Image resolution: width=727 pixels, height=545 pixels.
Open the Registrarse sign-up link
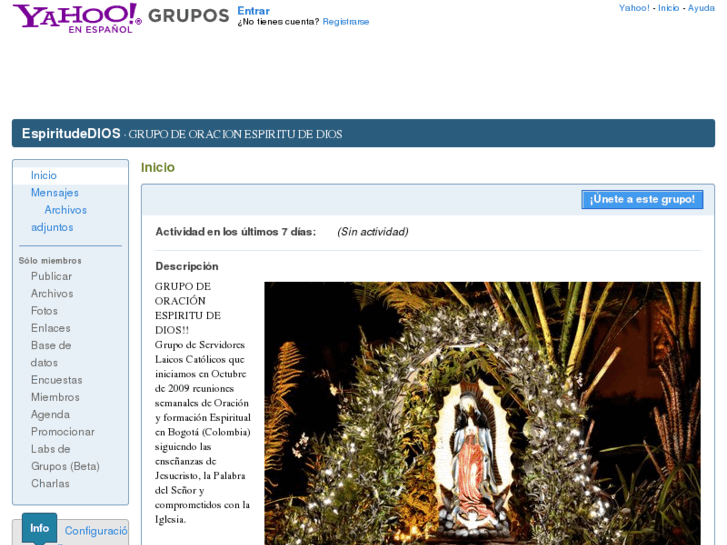[x=346, y=22]
